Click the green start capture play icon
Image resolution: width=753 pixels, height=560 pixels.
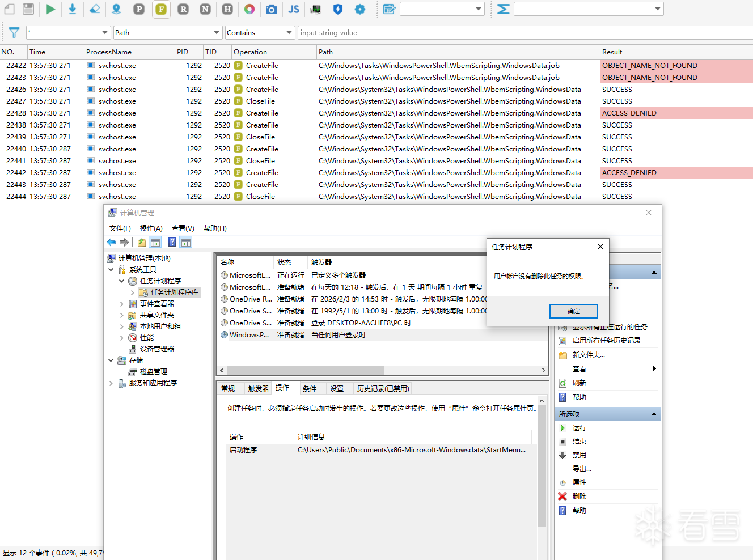click(50, 9)
